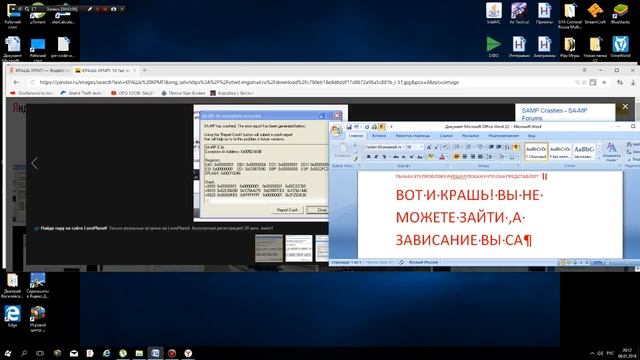Open BlueStacks desktop icon
This screenshot has height=360, width=640.
pos(620,13)
